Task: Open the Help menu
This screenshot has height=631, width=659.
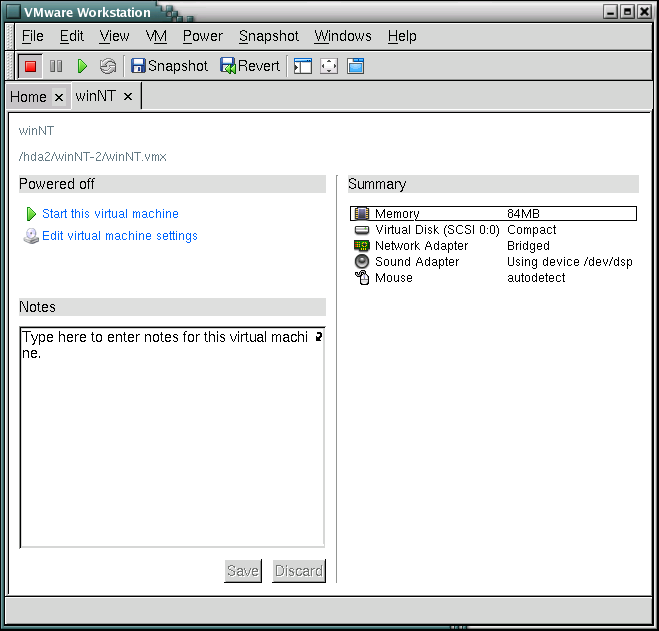Action: (x=402, y=36)
